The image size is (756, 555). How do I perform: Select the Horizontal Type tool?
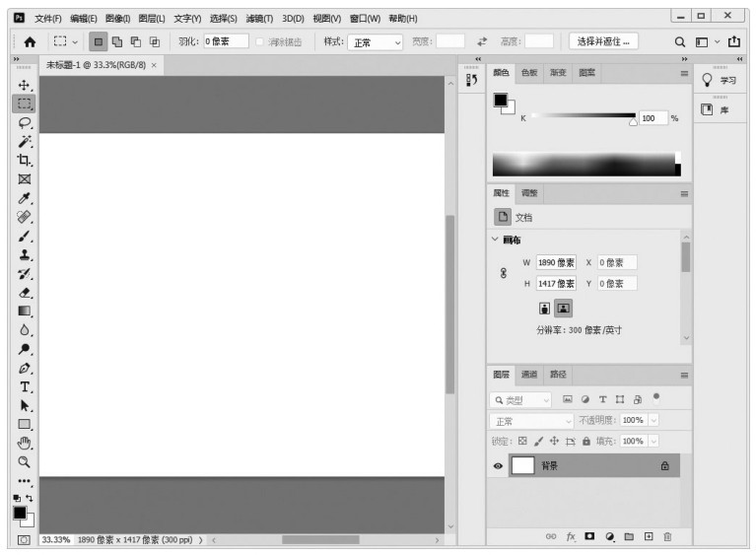(25, 386)
